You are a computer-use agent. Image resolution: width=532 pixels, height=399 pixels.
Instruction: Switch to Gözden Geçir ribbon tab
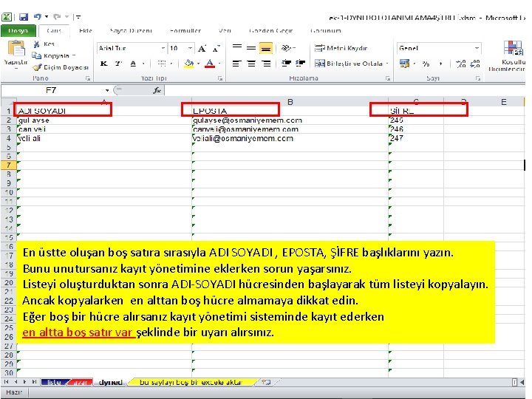[270, 30]
